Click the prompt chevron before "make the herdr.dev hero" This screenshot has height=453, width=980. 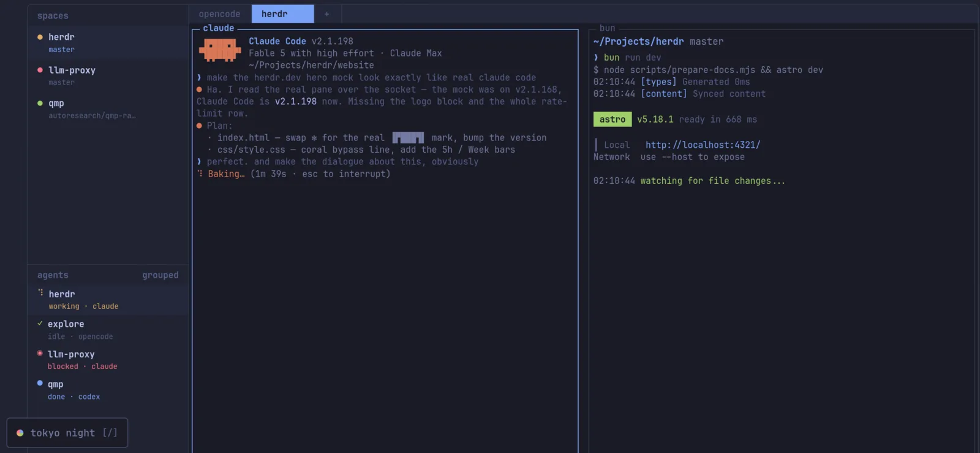[x=199, y=77]
